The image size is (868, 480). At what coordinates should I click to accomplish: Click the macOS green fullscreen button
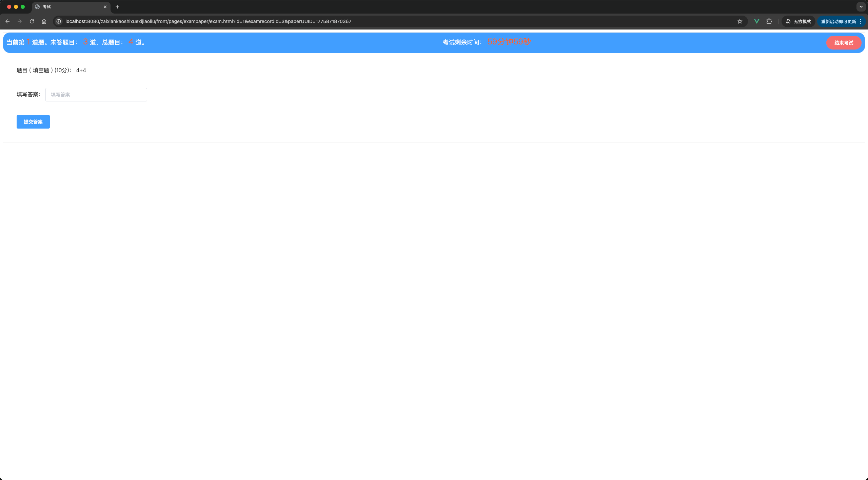coord(23,7)
